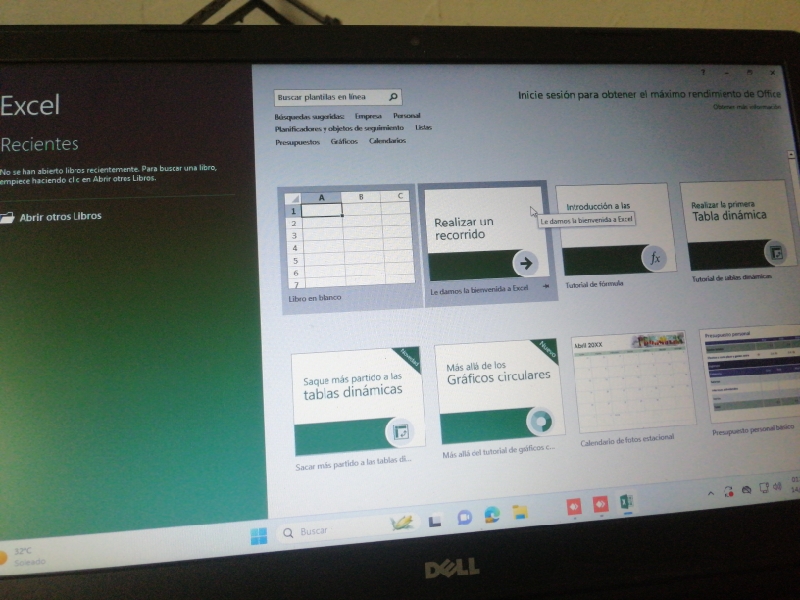Select the Presupuestos suggested search

pos(297,142)
